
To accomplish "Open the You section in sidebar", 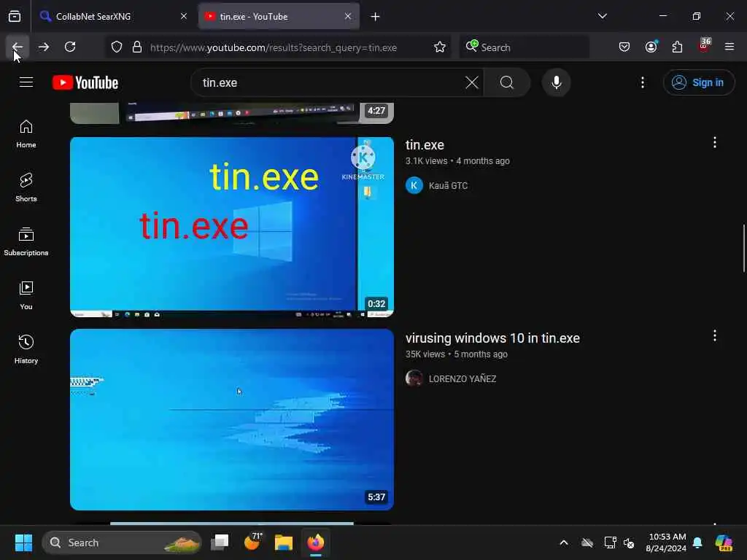I will (26, 295).
